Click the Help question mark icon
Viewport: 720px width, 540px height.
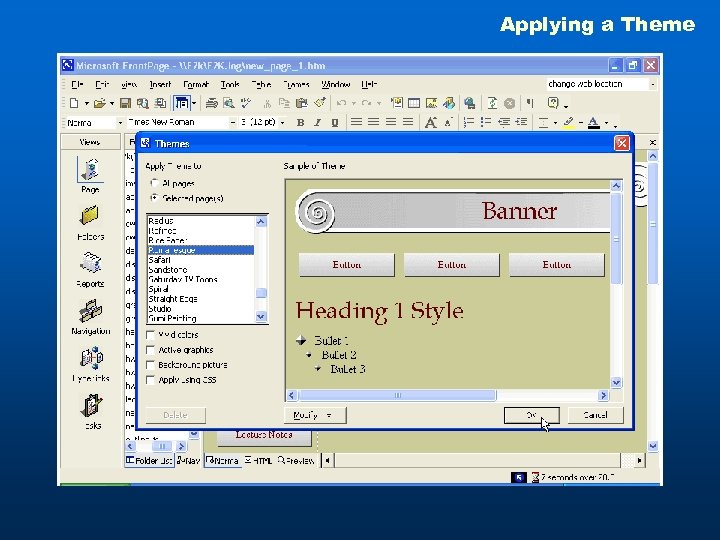pyautogui.click(x=553, y=103)
